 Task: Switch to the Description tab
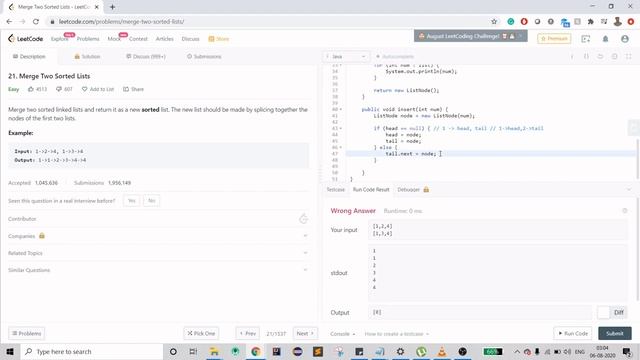[x=29, y=56]
